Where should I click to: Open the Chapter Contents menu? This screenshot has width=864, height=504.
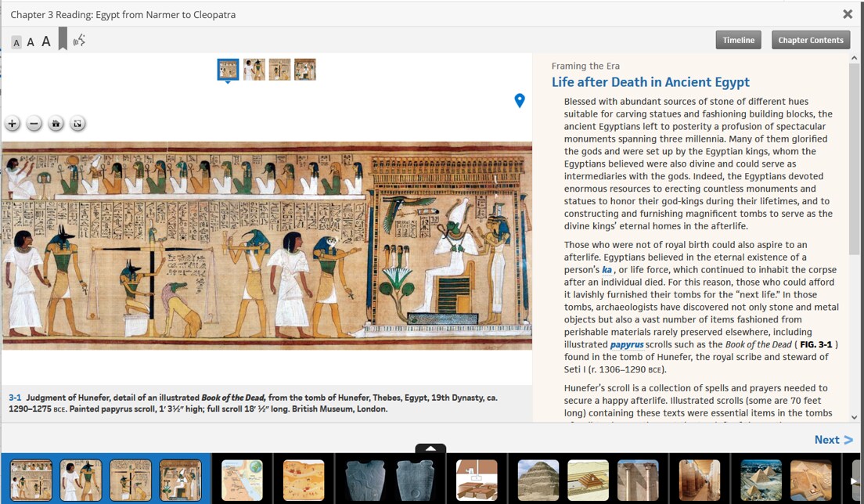click(x=811, y=40)
